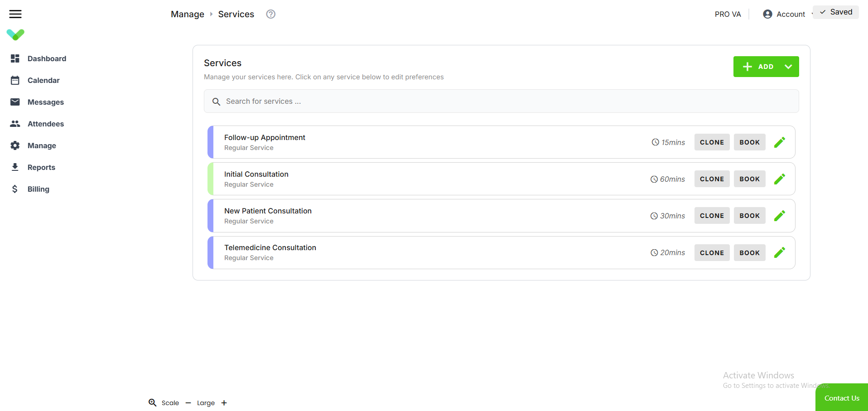Book the Initial Consultation service
Image resolution: width=868 pixels, height=411 pixels.
(x=750, y=179)
